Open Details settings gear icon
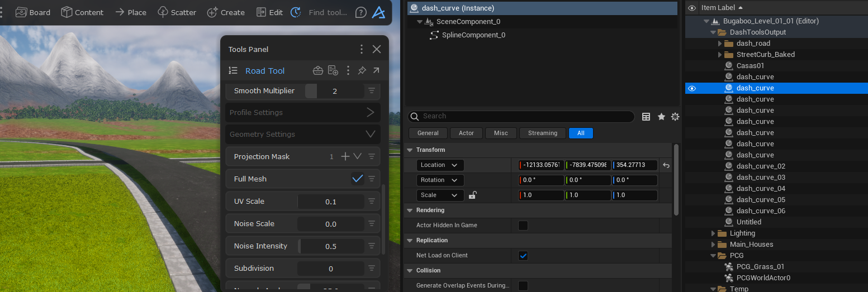868x292 pixels. (x=675, y=116)
